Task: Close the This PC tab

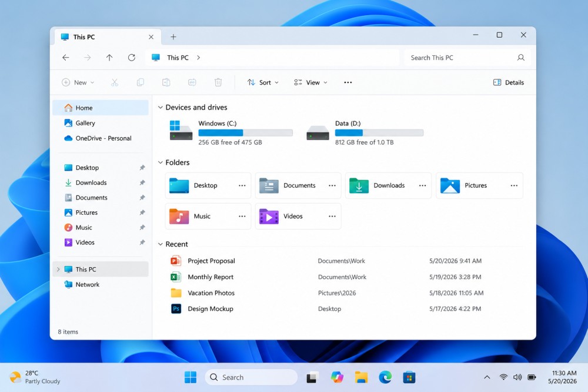Action: coord(151,37)
